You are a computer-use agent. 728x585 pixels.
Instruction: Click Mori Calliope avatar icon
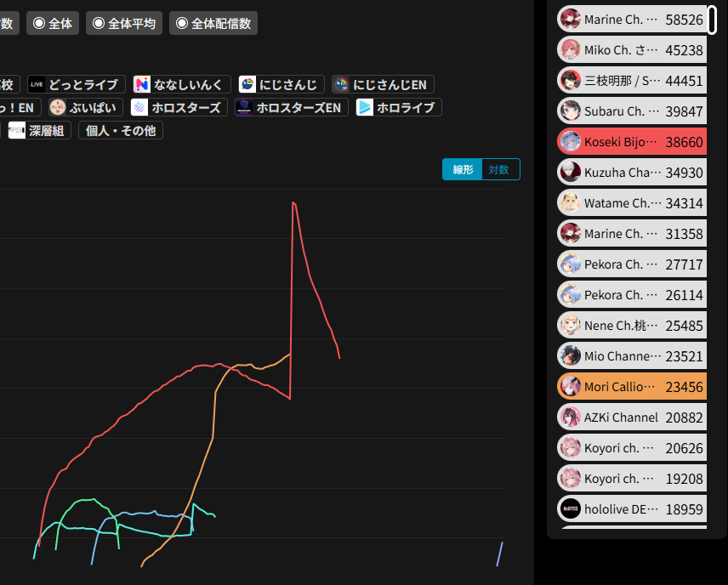pyautogui.click(x=570, y=387)
